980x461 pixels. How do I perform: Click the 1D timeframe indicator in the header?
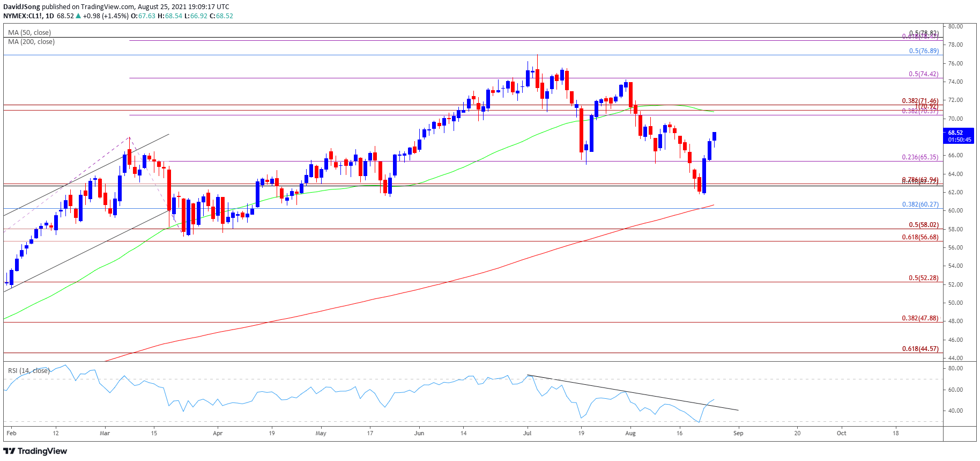49,16
